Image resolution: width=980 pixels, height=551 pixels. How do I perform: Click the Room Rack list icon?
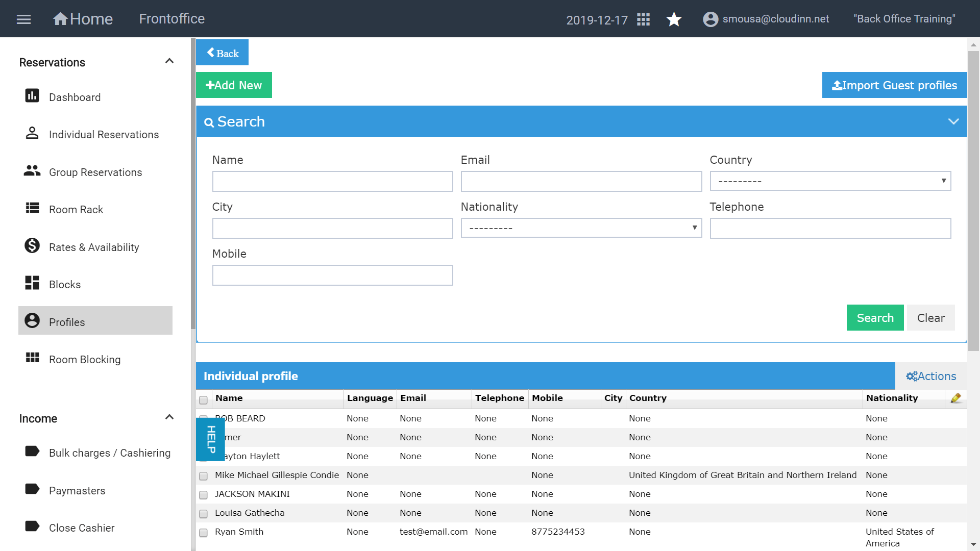(32, 208)
